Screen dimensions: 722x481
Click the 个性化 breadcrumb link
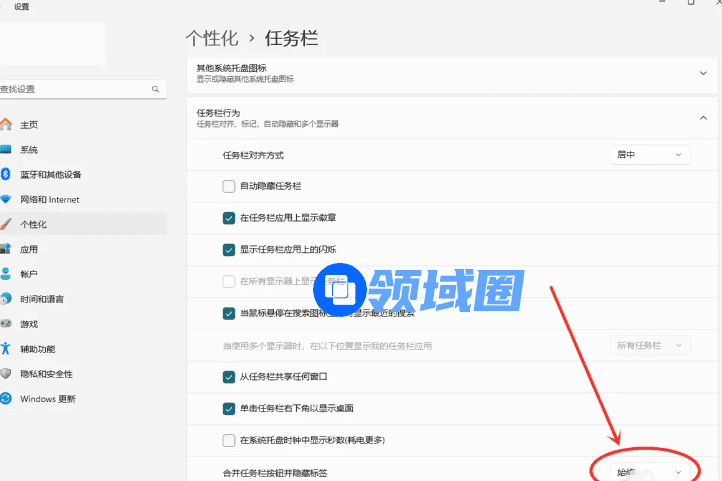point(212,38)
